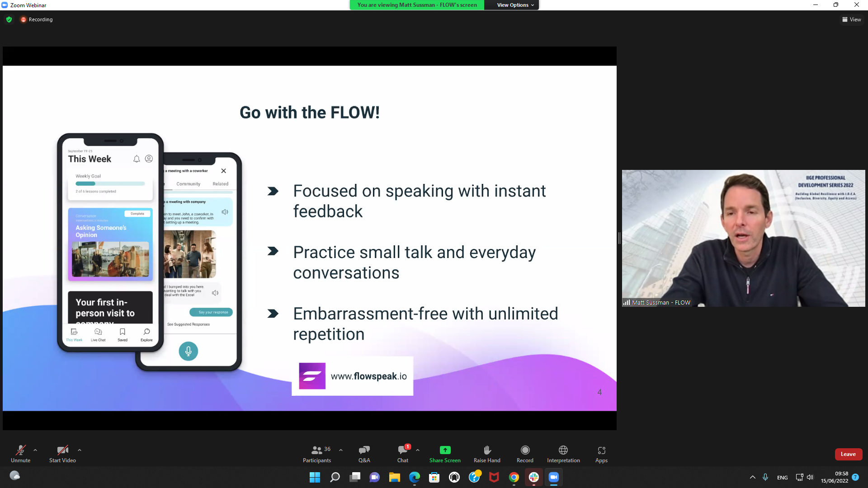
Task: Open the Apps panel
Action: (601, 454)
